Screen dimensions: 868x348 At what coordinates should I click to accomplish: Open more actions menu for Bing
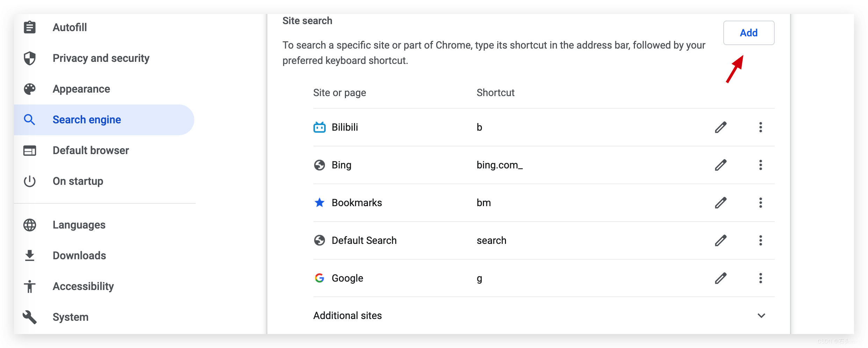coord(760,165)
